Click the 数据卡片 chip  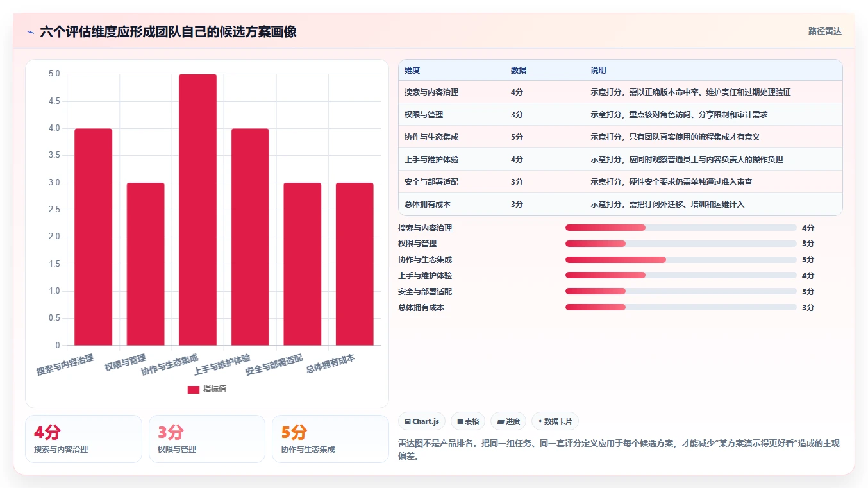click(555, 421)
